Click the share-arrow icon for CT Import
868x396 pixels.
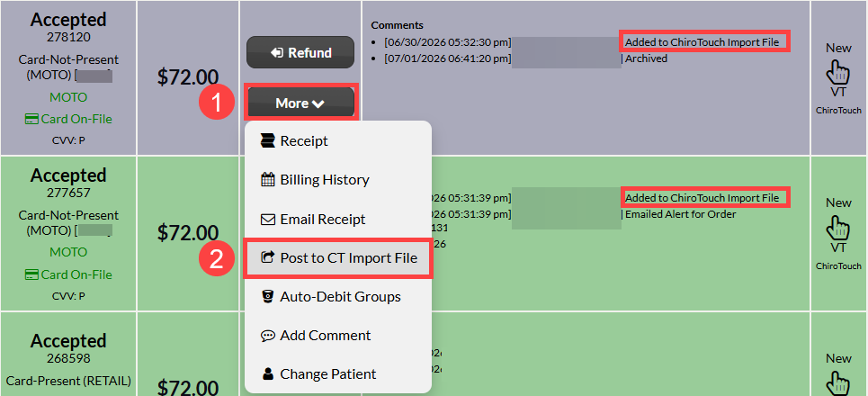pos(267,257)
